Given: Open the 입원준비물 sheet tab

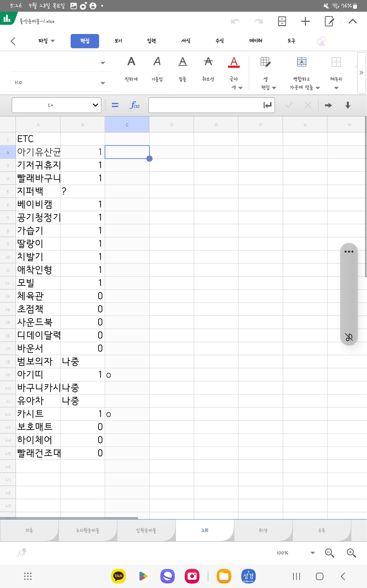Looking at the screenshot, I should tap(146, 530).
